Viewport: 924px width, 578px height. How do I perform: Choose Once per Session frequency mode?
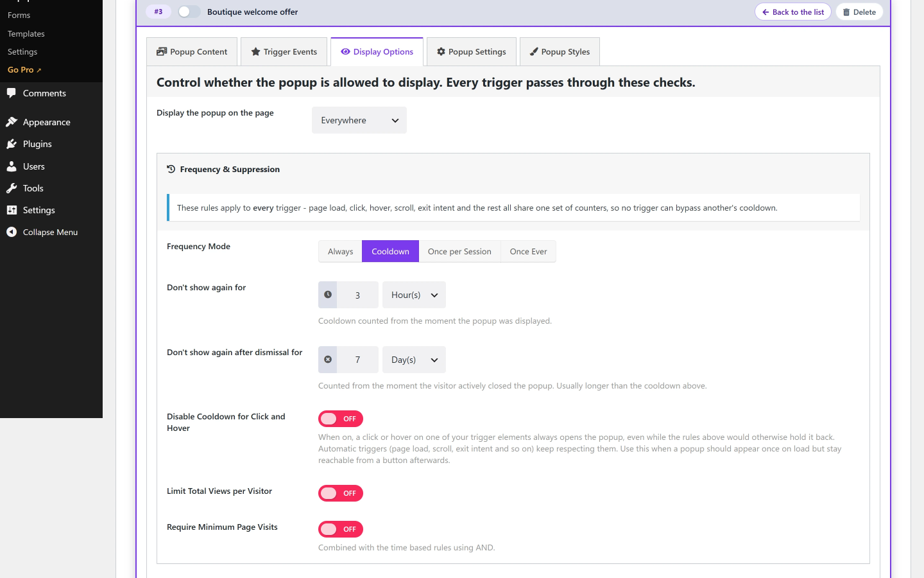(x=459, y=252)
